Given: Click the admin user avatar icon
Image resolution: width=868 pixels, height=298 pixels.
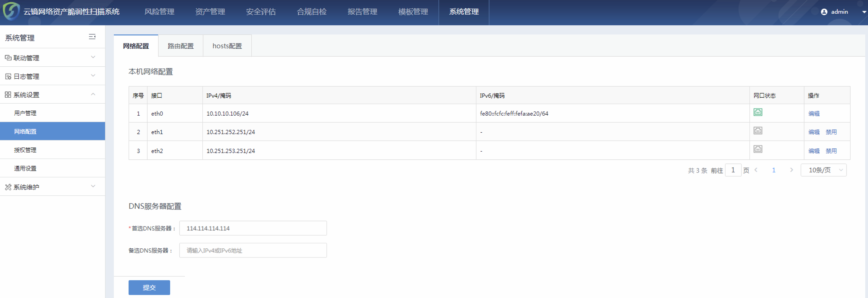Looking at the screenshot, I should (824, 12).
